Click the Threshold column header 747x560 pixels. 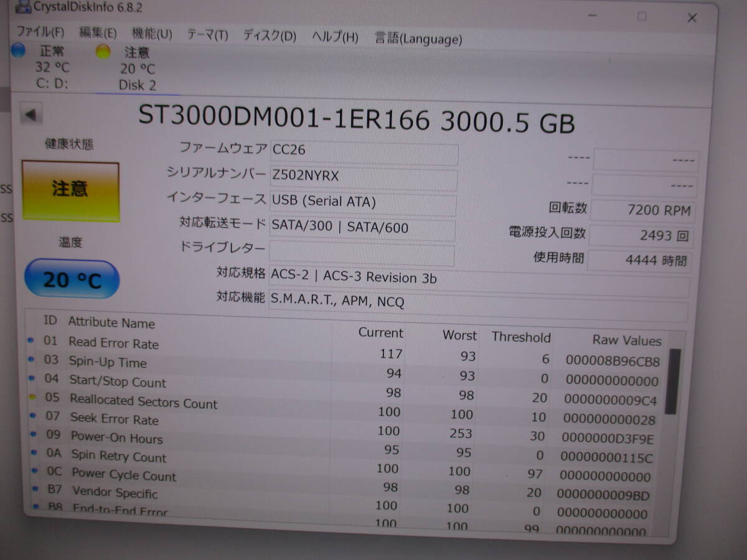click(x=521, y=337)
